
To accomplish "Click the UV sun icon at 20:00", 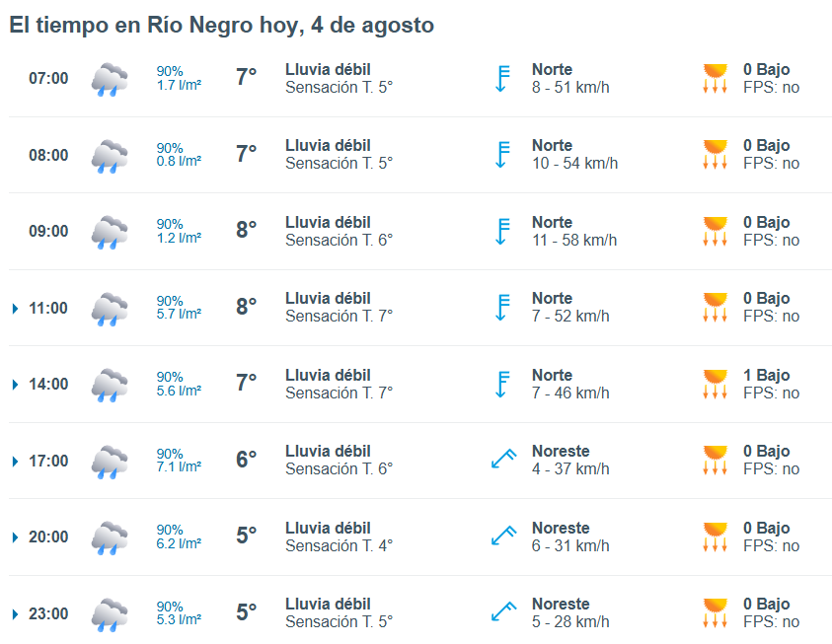I will 715,537.
